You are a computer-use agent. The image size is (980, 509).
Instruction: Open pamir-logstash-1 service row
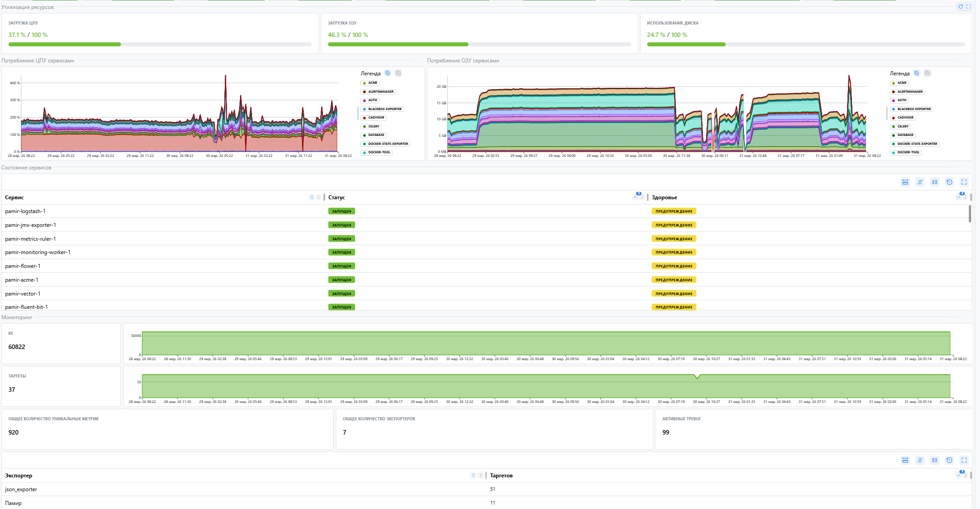click(25, 211)
